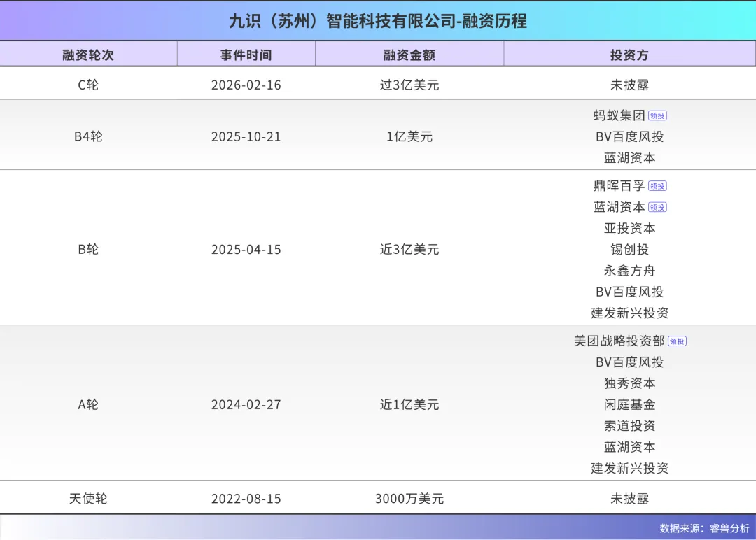Click 建发新兴投资 in the A轮 row
756x540 pixels.
[x=630, y=468]
